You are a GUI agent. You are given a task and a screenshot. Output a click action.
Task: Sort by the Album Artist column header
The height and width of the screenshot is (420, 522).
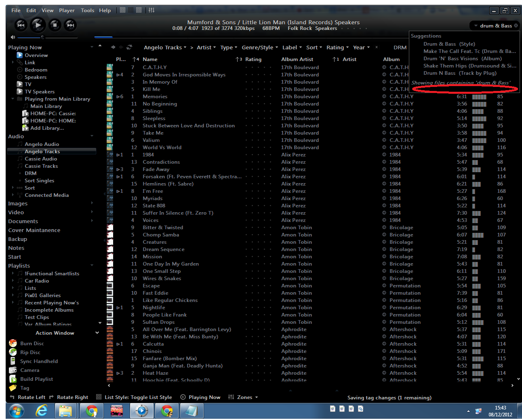(x=297, y=59)
